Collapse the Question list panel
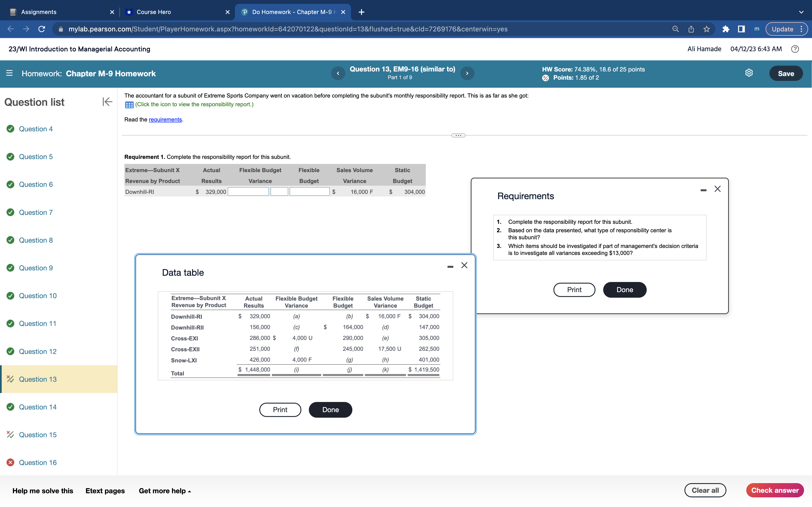Image resolution: width=812 pixels, height=507 pixels. [x=107, y=102]
